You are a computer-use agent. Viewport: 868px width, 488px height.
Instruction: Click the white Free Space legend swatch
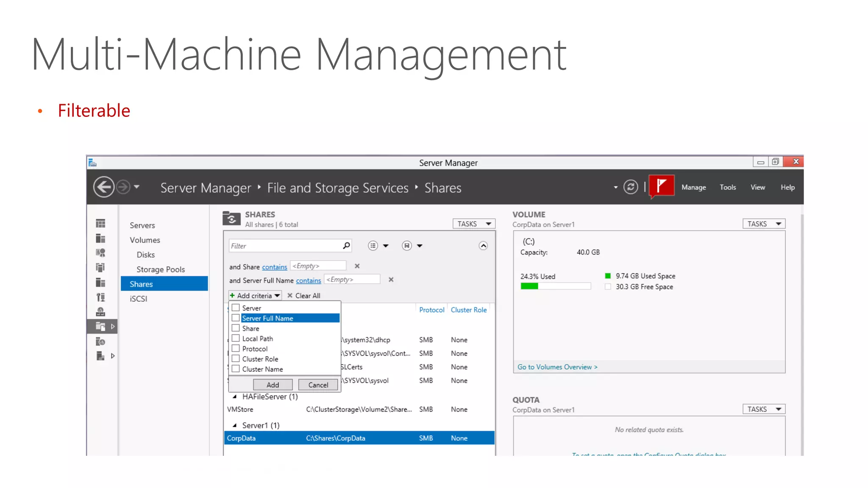coord(608,287)
